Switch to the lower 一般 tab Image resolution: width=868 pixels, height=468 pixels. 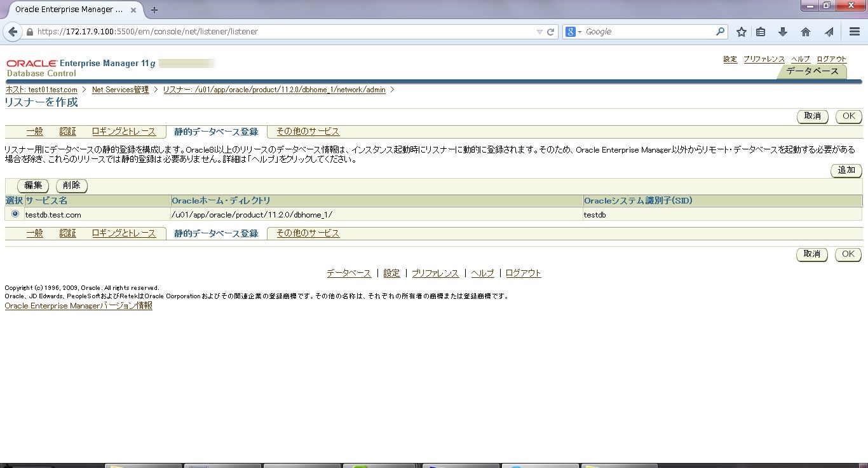coord(35,233)
